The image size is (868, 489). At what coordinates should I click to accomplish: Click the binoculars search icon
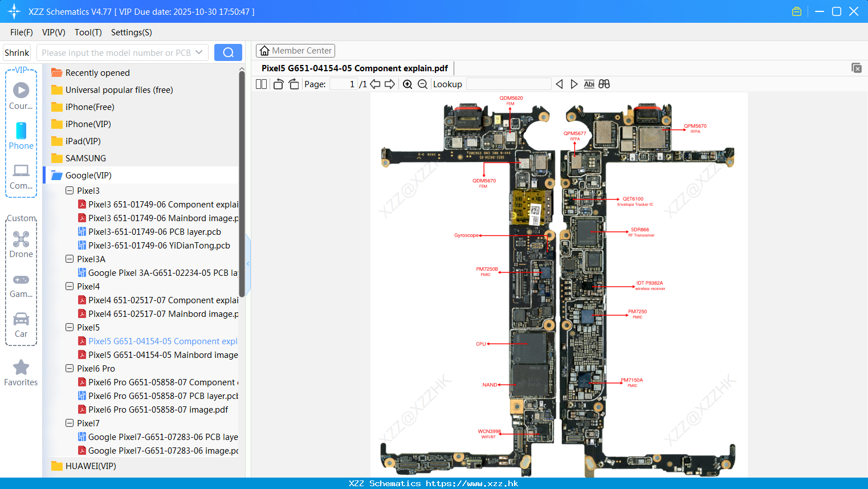click(x=604, y=84)
